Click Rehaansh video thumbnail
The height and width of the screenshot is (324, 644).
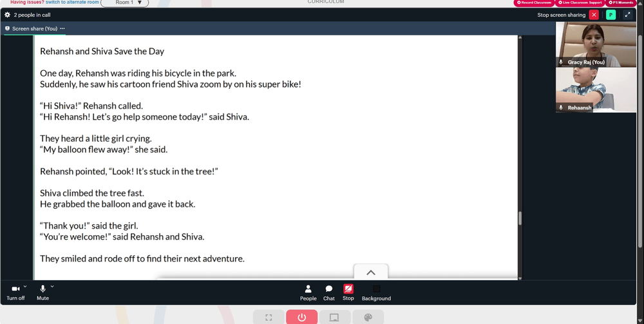point(596,90)
